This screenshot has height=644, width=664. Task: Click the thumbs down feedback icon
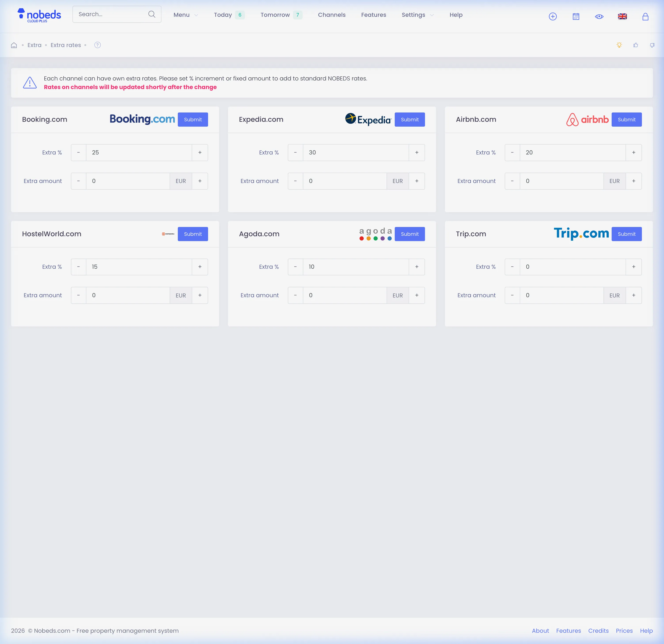click(x=652, y=45)
